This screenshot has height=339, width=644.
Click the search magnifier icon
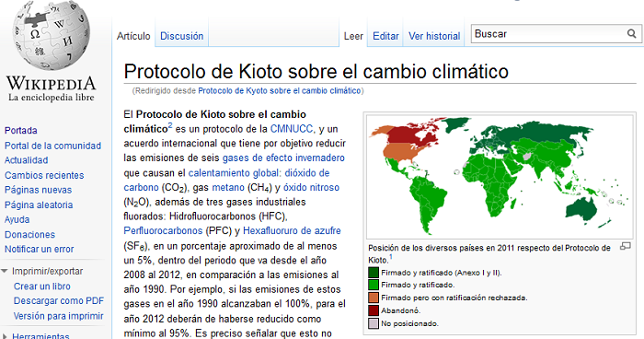[x=631, y=34]
